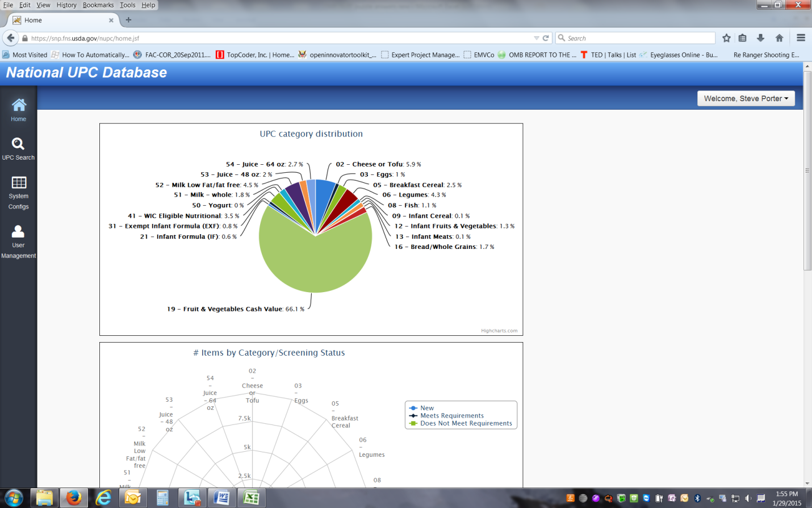
Task: Select the Home browser tab
Action: point(64,20)
